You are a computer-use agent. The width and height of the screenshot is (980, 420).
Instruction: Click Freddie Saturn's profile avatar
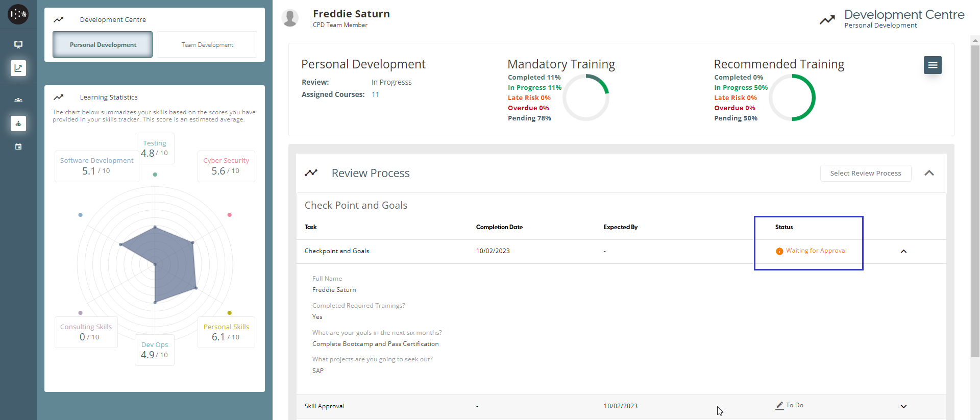(290, 18)
